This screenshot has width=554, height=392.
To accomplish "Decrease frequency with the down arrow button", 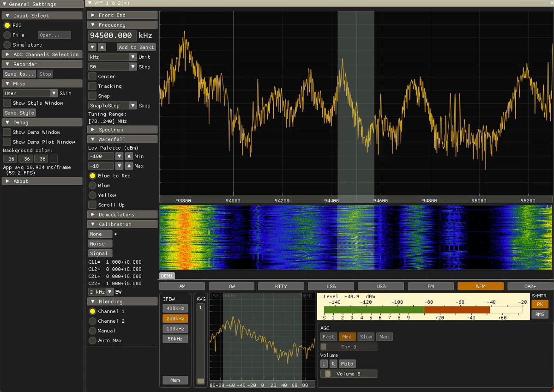I will pyautogui.click(x=92, y=47).
